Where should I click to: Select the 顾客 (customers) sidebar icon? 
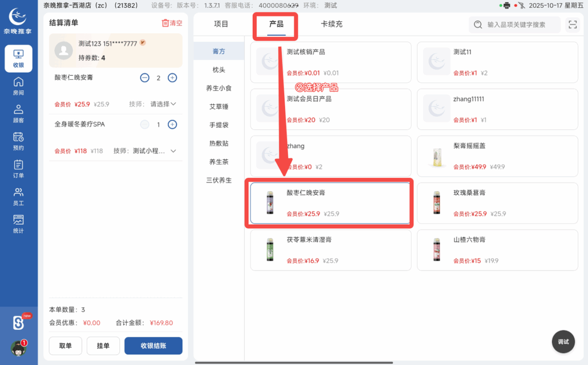click(x=17, y=113)
